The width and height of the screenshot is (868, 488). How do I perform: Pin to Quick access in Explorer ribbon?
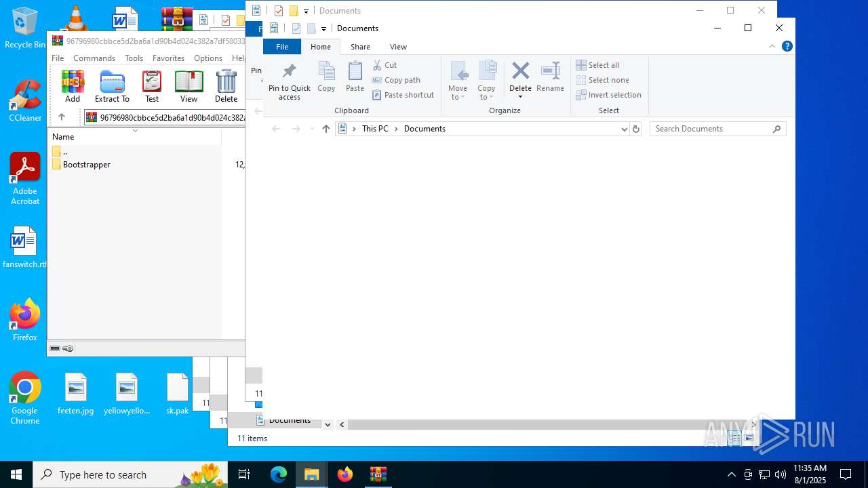coord(290,81)
